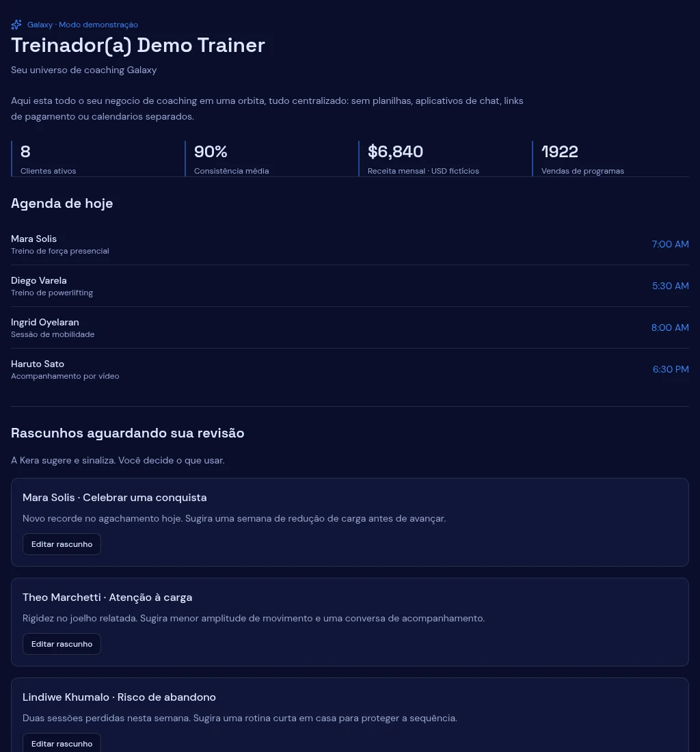Edit the Mara Solis draft
The image size is (700, 752).
[x=62, y=544]
